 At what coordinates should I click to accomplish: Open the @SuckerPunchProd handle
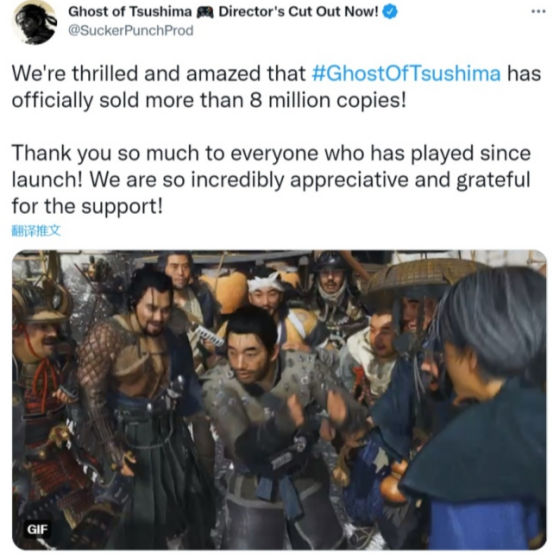[131, 30]
